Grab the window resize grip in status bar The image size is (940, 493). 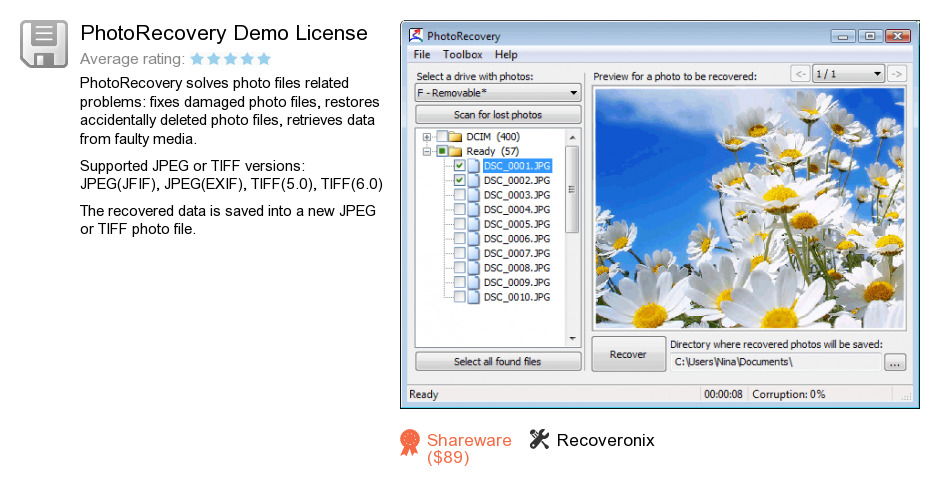pyautogui.click(x=906, y=396)
